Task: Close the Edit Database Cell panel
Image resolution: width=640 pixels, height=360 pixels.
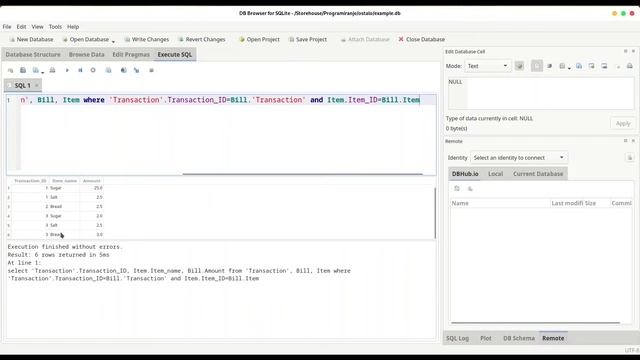Action: [x=633, y=51]
